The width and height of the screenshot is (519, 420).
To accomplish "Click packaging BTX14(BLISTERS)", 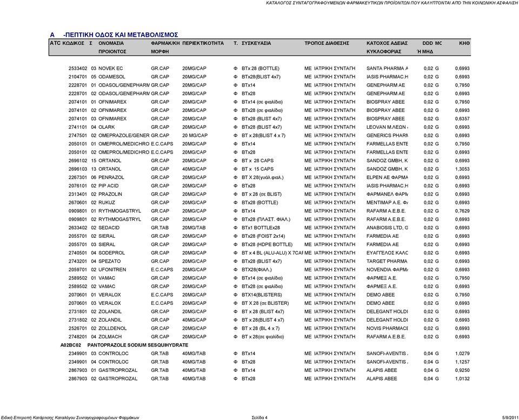I will pos(262,295).
